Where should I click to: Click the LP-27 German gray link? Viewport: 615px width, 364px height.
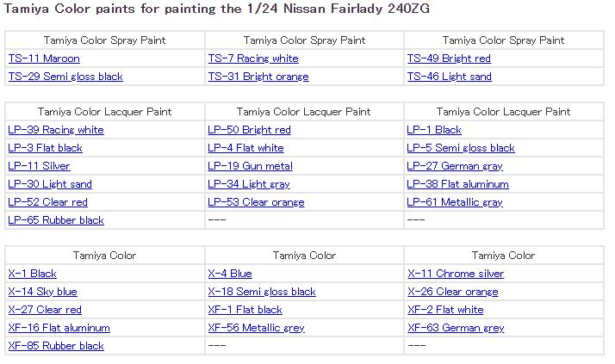455,166
